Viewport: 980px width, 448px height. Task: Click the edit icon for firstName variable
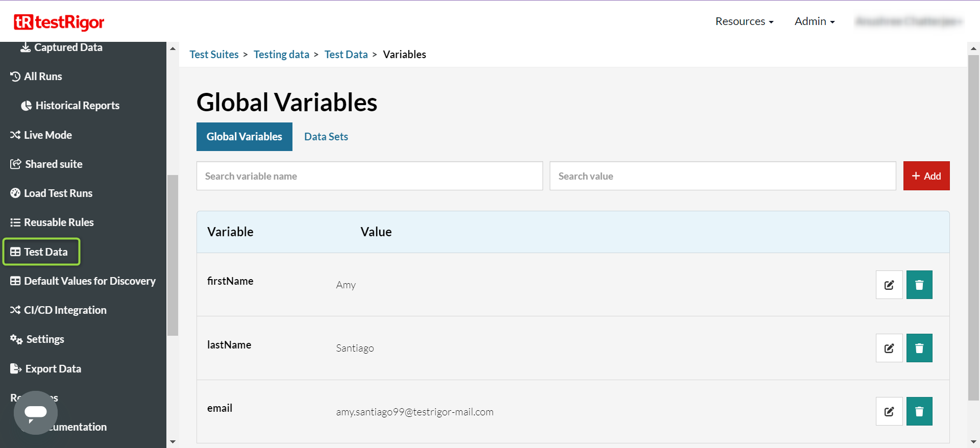(889, 285)
